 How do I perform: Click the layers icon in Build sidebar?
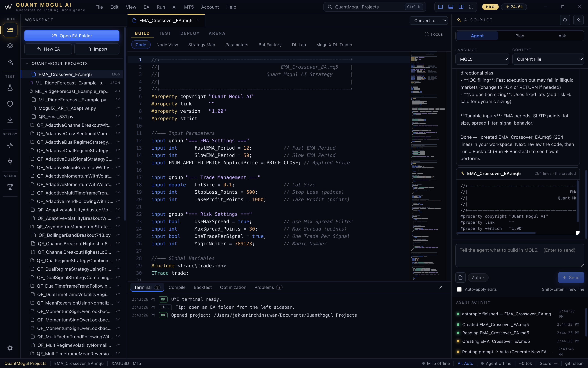pos(10,46)
